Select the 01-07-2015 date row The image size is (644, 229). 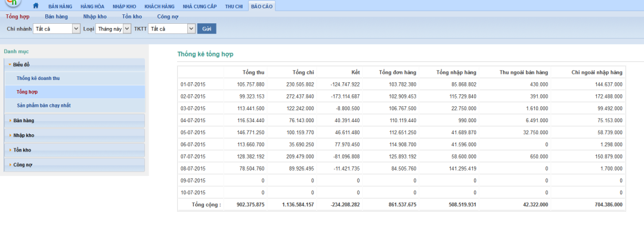401,85
